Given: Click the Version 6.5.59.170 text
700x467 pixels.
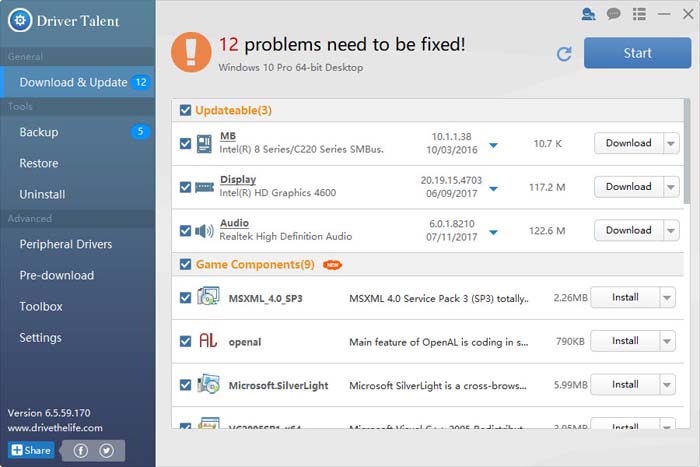Looking at the screenshot, I should 49,413.
